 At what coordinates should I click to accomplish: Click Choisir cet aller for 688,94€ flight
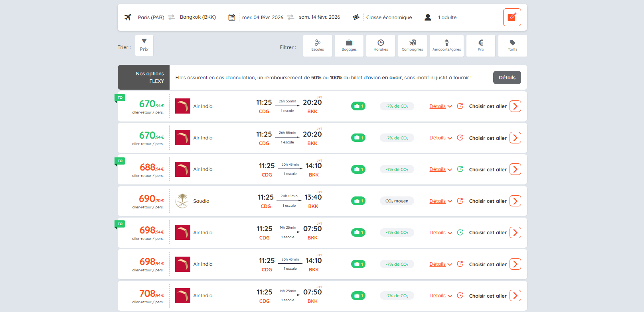(x=488, y=170)
